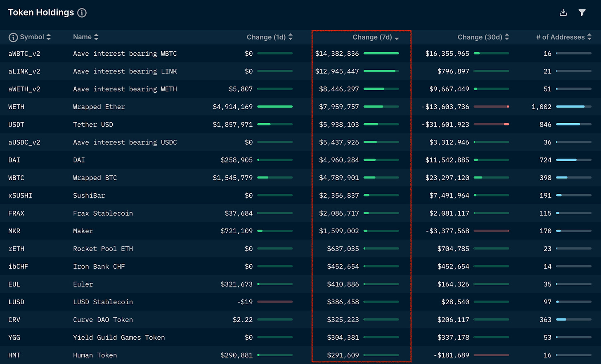601x364 pixels.
Task: Select the MKR symbol cell
Action: [x=14, y=231]
